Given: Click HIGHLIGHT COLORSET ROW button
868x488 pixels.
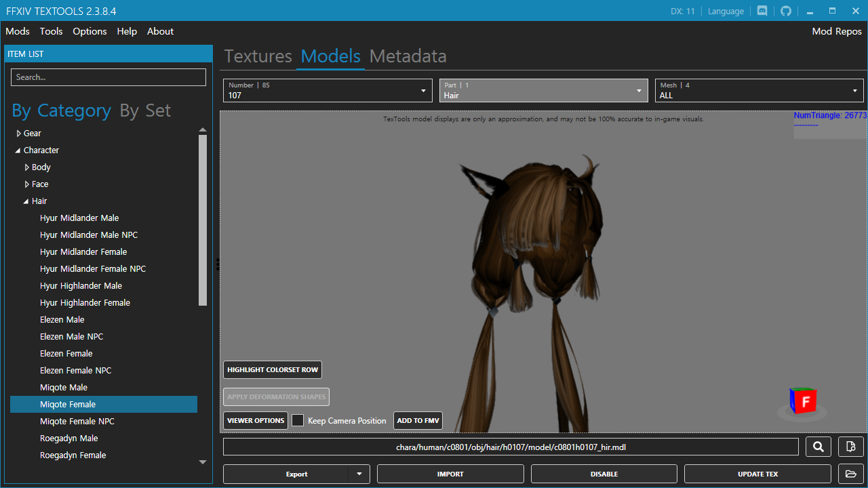Looking at the screenshot, I should tap(273, 370).
